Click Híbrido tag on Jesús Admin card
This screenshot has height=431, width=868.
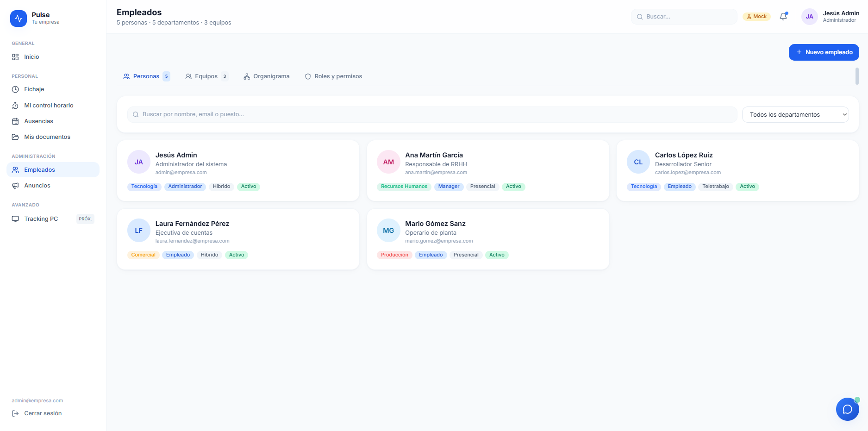click(x=221, y=187)
